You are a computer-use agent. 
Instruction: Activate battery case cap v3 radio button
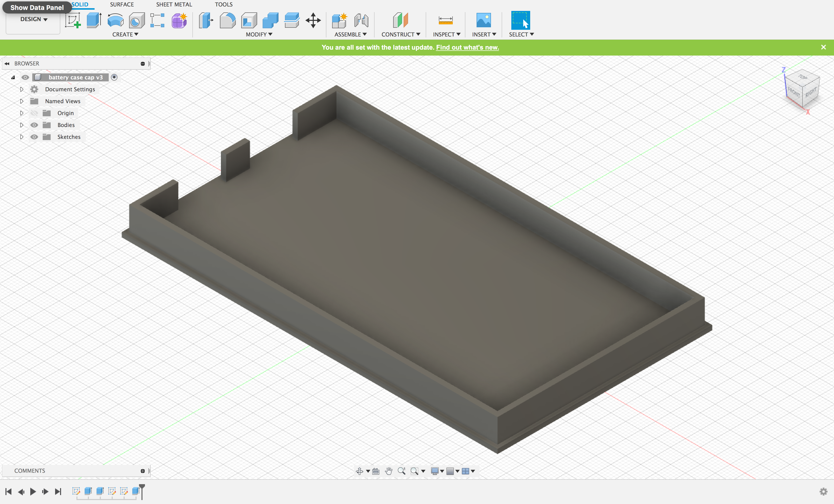tap(114, 77)
